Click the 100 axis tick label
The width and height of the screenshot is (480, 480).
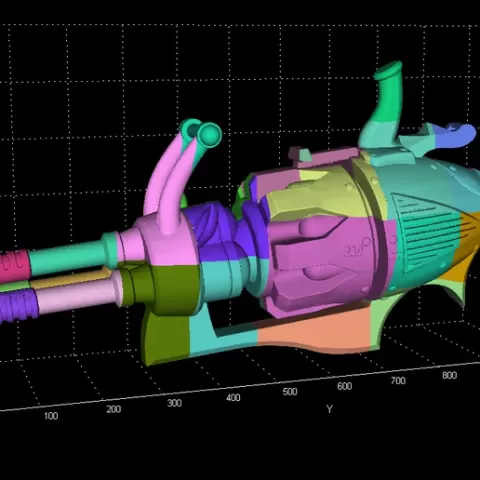point(51,416)
